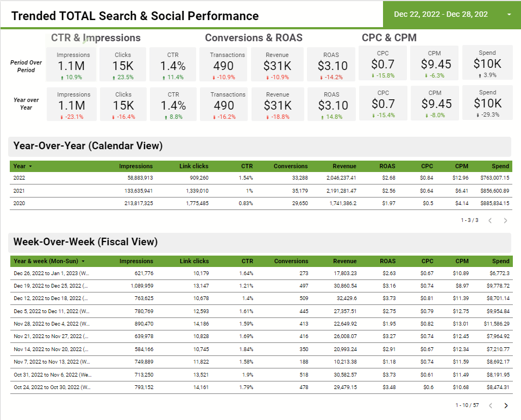Click Spend header in week-over-week table

pyautogui.click(x=501, y=261)
